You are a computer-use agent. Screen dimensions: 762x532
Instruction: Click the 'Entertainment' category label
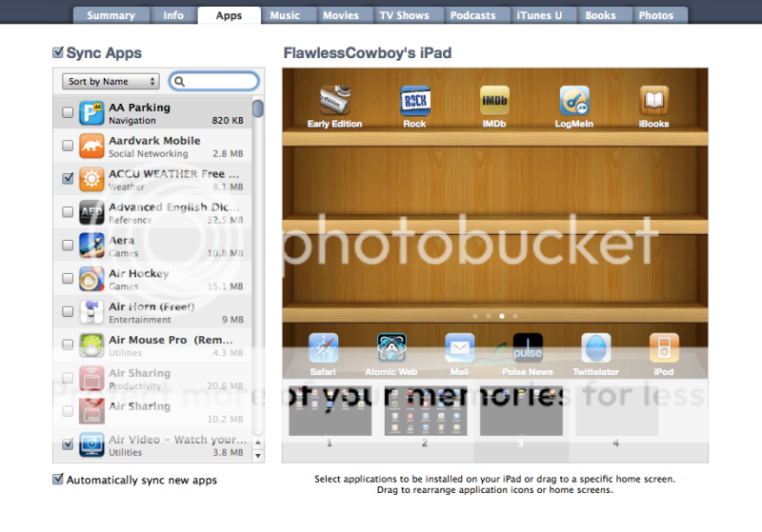pyautogui.click(x=140, y=320)
